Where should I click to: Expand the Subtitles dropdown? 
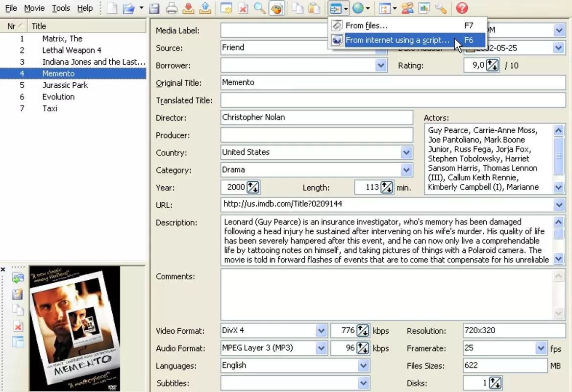tap(363, 383)
